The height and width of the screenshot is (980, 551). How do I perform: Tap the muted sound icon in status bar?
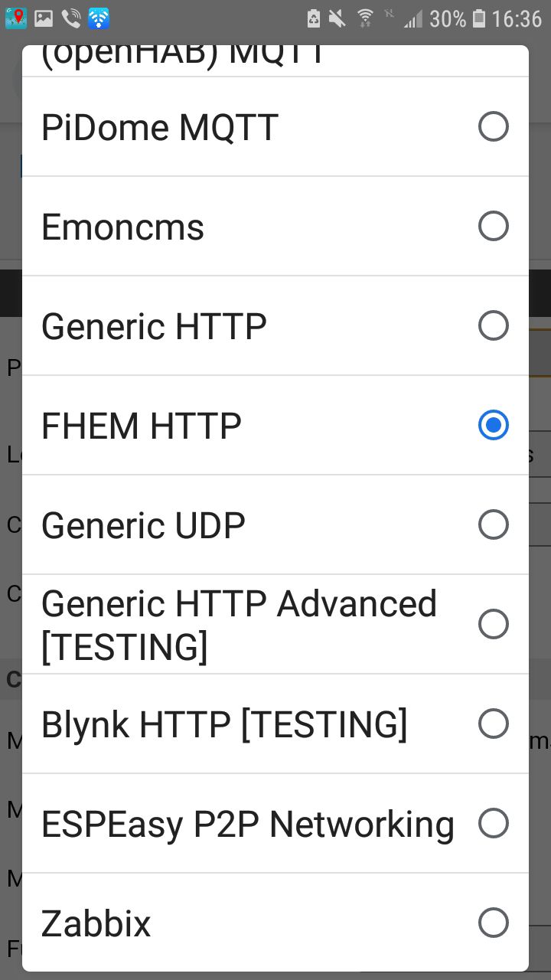[337, 18]
